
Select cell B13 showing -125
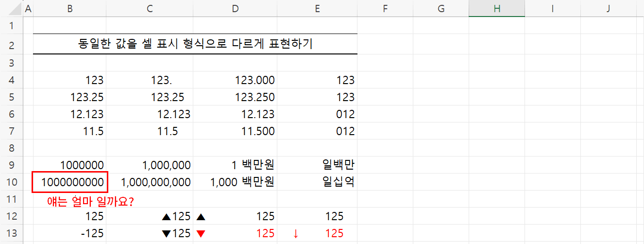tap(70, 233)
